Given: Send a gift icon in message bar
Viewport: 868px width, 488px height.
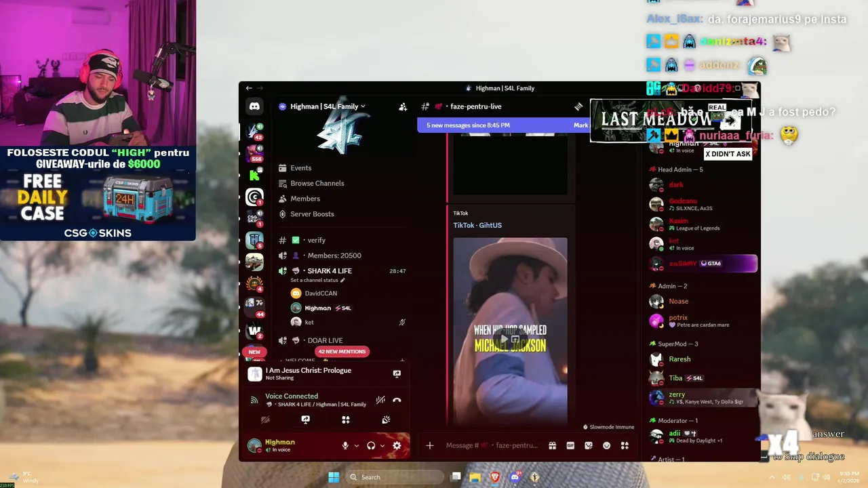Looking at the screenshot, I should tap(553, 445).
